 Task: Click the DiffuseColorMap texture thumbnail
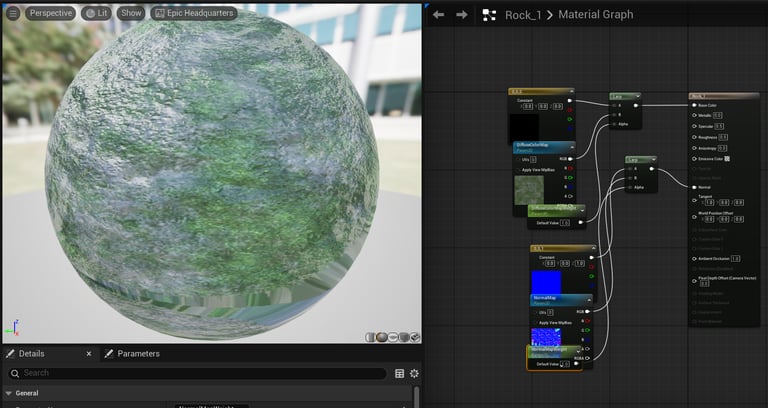(x=529, y=190)
